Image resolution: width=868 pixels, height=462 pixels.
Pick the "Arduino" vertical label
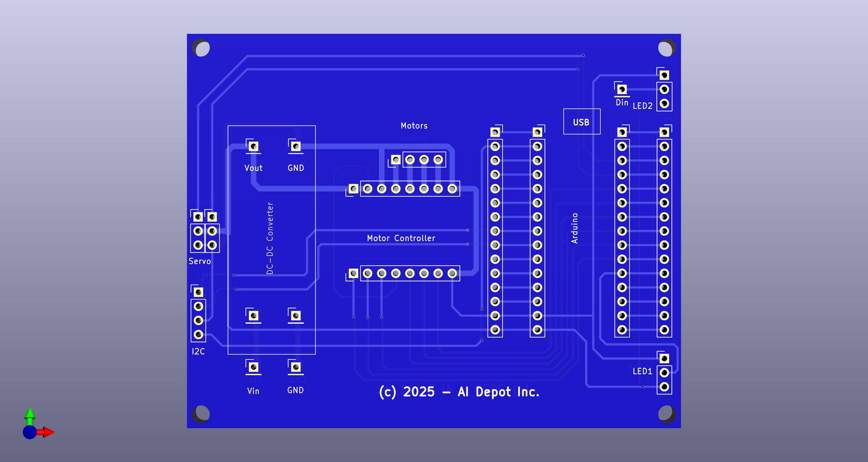(575, 228)
